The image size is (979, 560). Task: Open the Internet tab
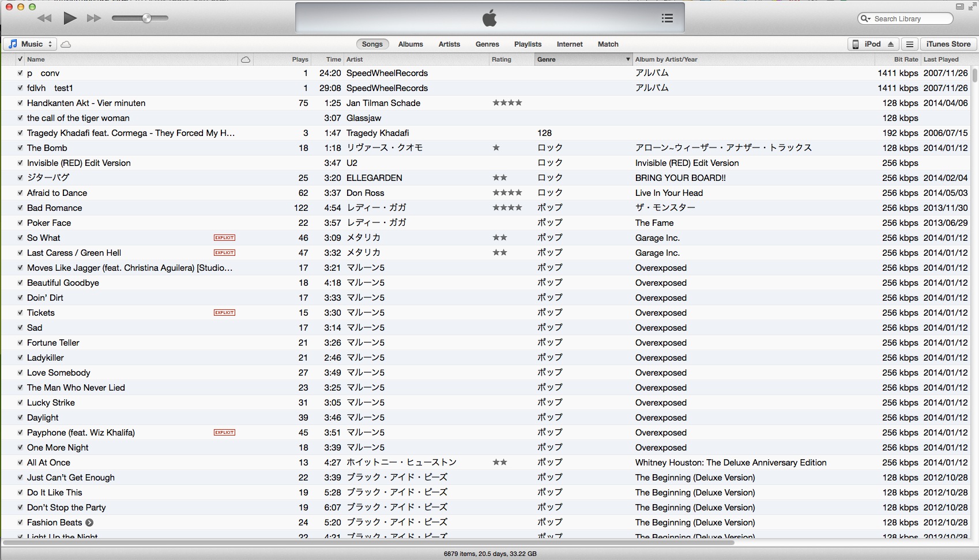coord(570,44)
